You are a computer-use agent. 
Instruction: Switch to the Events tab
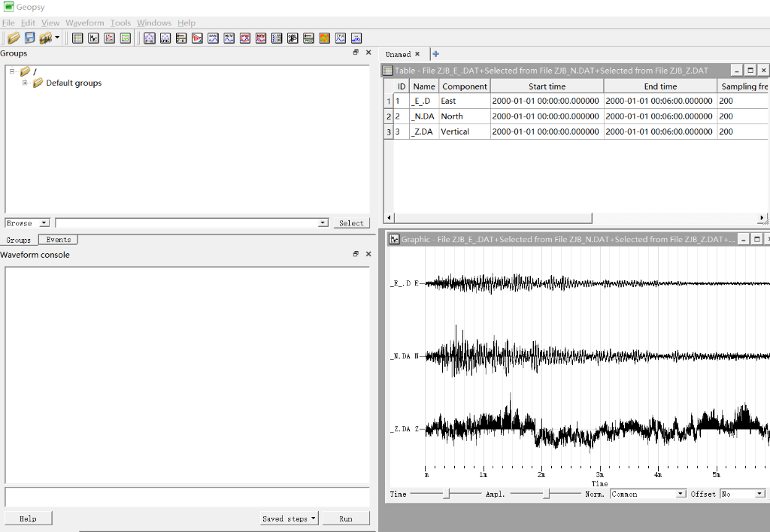pyautogui.click(x=58, y=240)
